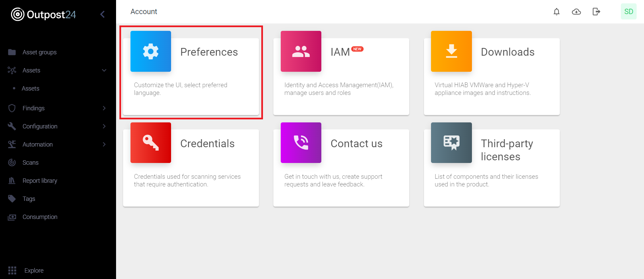This screenshot has height=279, width=644.
Task: Expand the Configuration submenu arrow
Action: point(104,126)
